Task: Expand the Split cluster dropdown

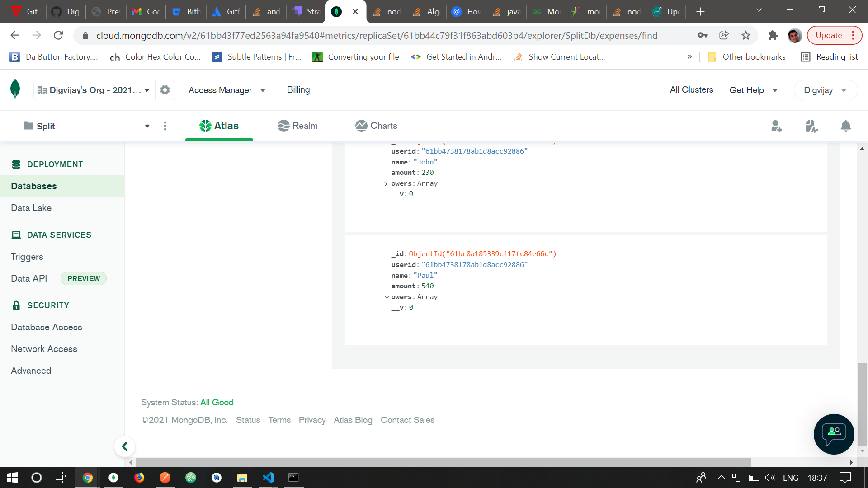Action: (146, 126)
